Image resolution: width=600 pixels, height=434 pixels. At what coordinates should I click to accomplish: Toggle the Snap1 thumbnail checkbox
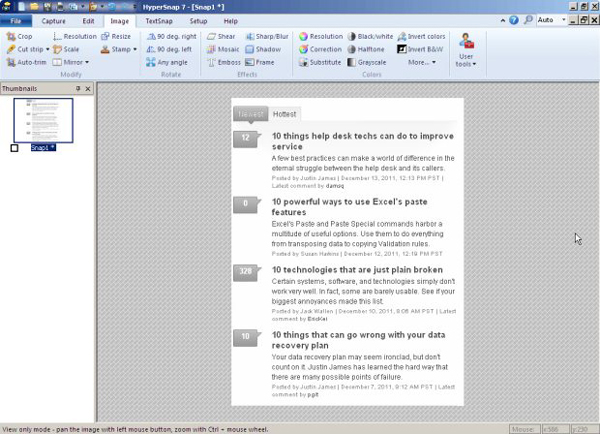[14, 148]
